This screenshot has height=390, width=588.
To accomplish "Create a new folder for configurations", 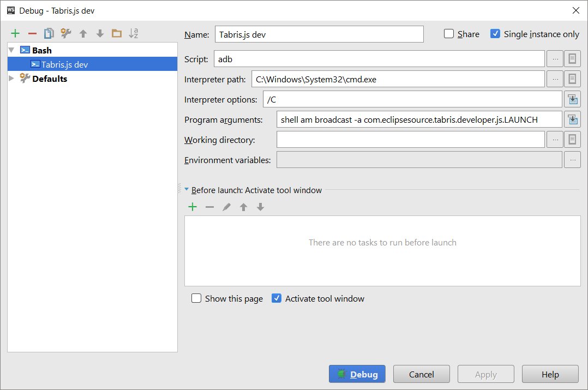I will click(117, 33).
